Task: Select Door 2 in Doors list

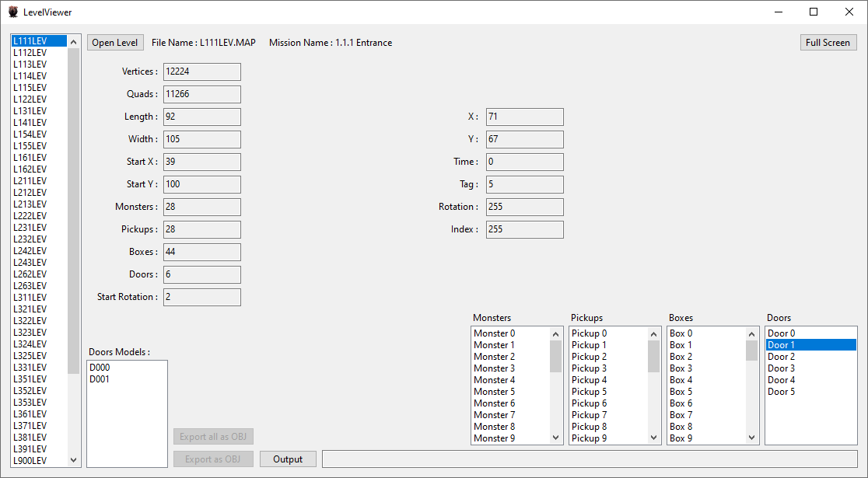Action: pyautogui.click(x=811, y=356)
